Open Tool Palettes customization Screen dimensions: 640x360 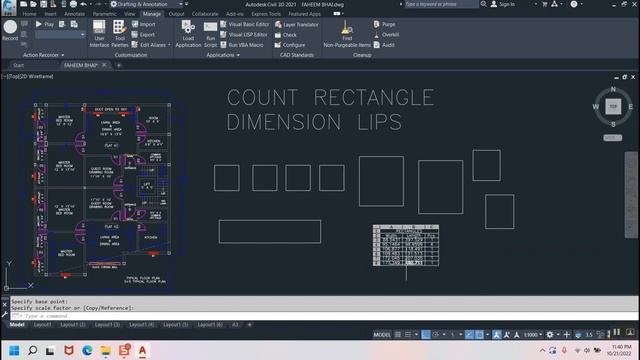click(120, 34)
